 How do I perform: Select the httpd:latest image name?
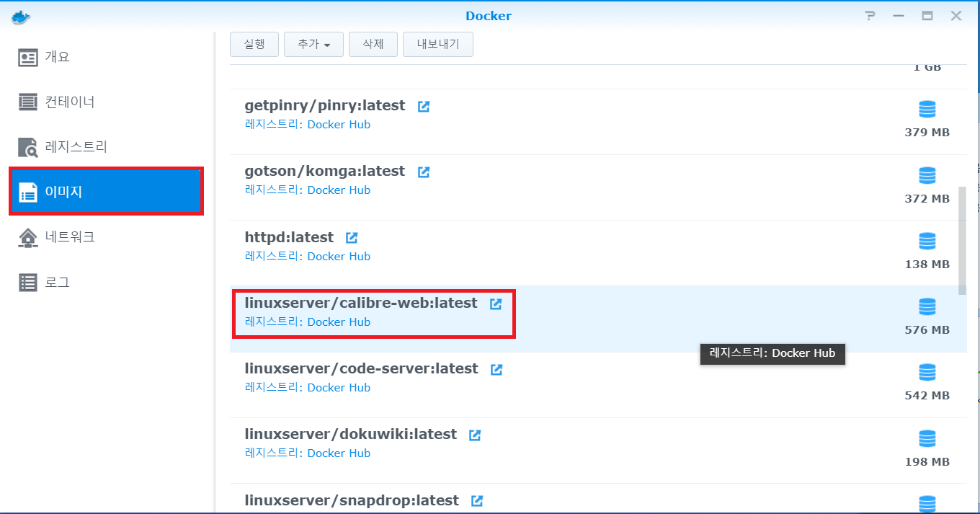[x=289, y=236]
